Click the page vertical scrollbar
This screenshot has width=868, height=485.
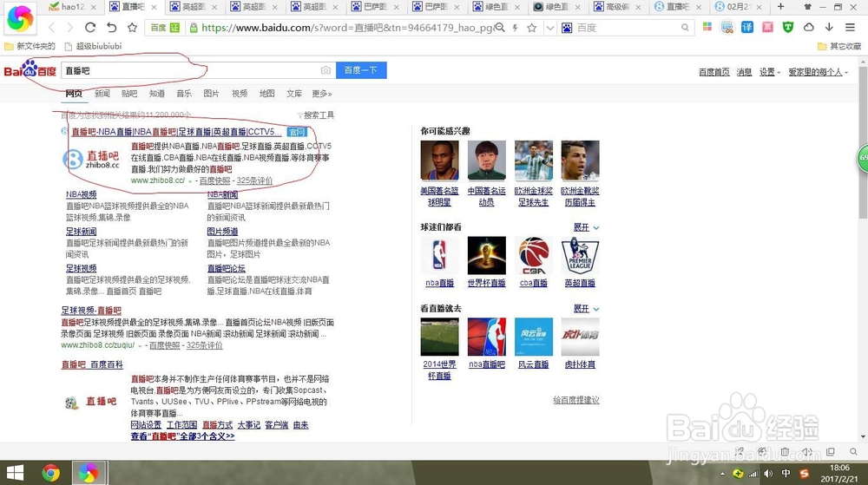coord(863,142)
